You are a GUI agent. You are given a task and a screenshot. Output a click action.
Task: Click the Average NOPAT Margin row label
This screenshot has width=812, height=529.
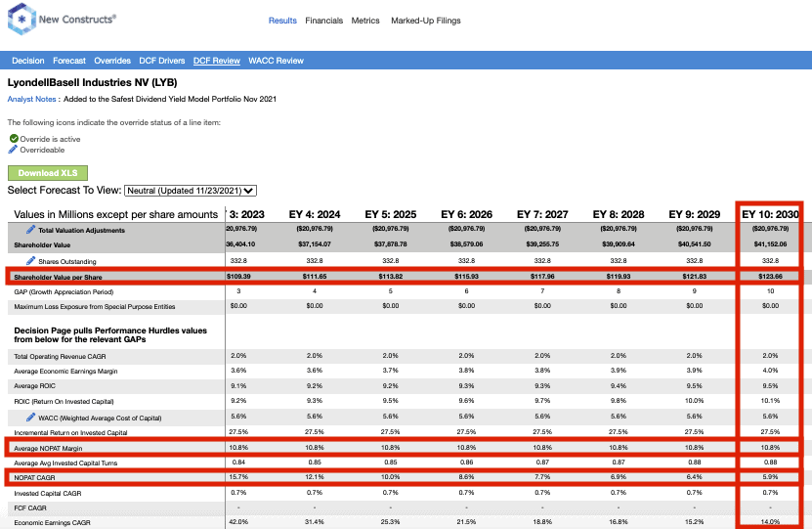pos(48,448)
